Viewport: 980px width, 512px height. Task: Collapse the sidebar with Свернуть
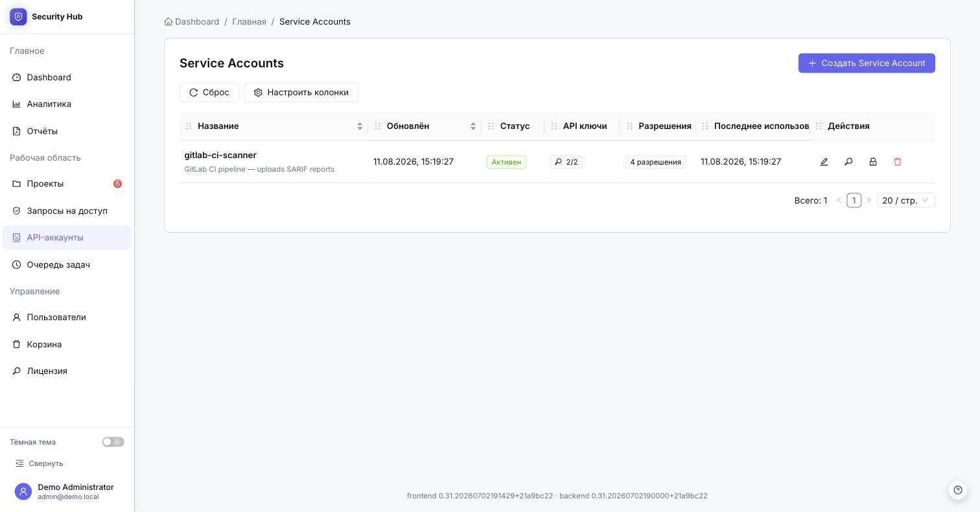39,463
